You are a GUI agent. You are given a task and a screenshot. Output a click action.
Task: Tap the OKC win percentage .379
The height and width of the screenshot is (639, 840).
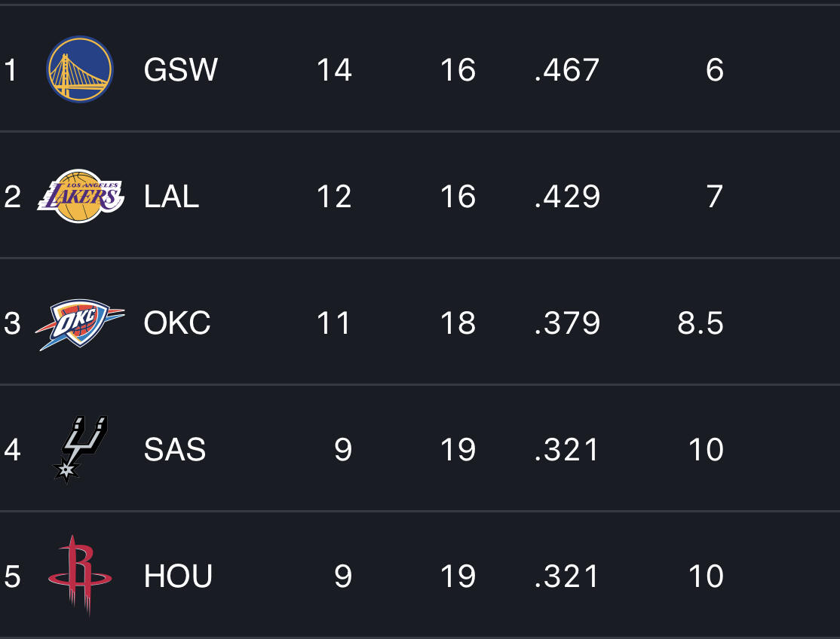567,323
